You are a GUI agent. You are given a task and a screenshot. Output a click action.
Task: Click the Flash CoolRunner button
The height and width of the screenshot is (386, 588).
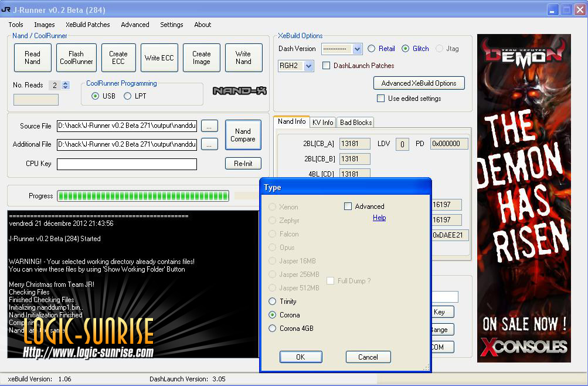[x=76, y=57]
